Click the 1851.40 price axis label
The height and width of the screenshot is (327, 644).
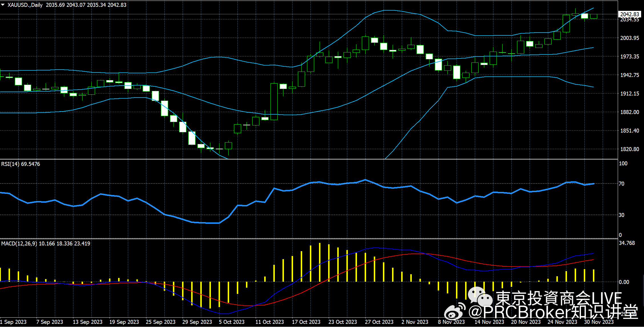(x=629, y=131)
